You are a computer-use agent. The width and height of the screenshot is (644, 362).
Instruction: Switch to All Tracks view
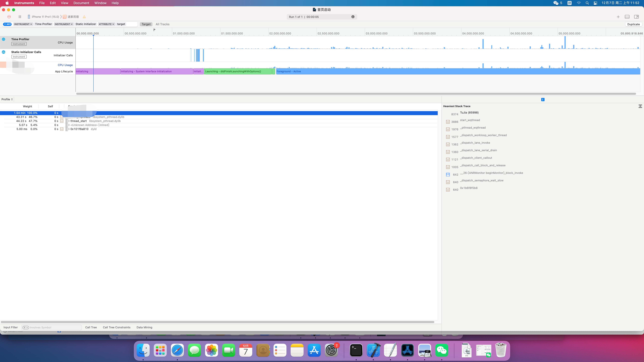click(x=163, y=24)
